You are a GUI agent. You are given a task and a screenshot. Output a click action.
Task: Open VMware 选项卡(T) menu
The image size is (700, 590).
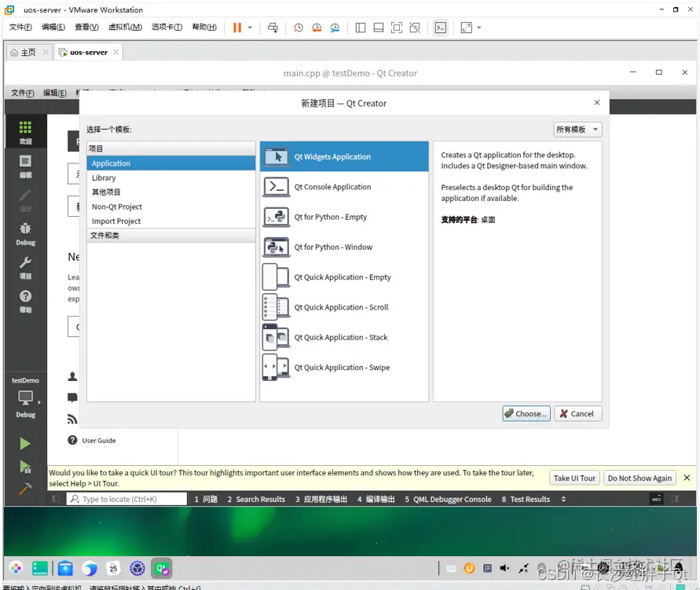click(167, 27)
